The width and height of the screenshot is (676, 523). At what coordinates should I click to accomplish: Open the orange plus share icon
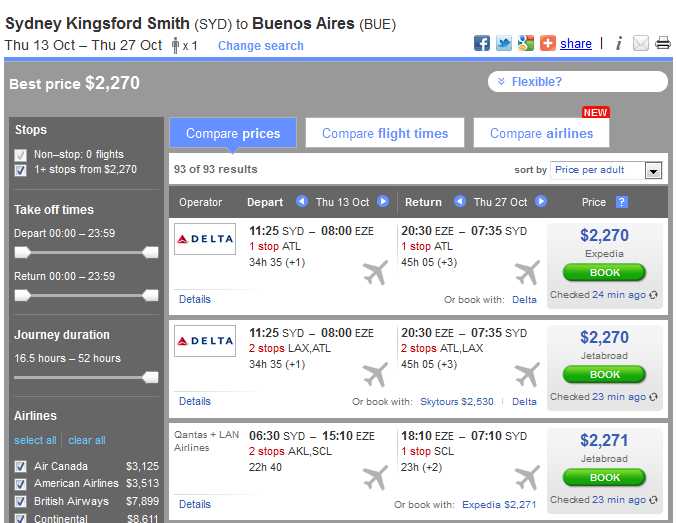[548, 43]
